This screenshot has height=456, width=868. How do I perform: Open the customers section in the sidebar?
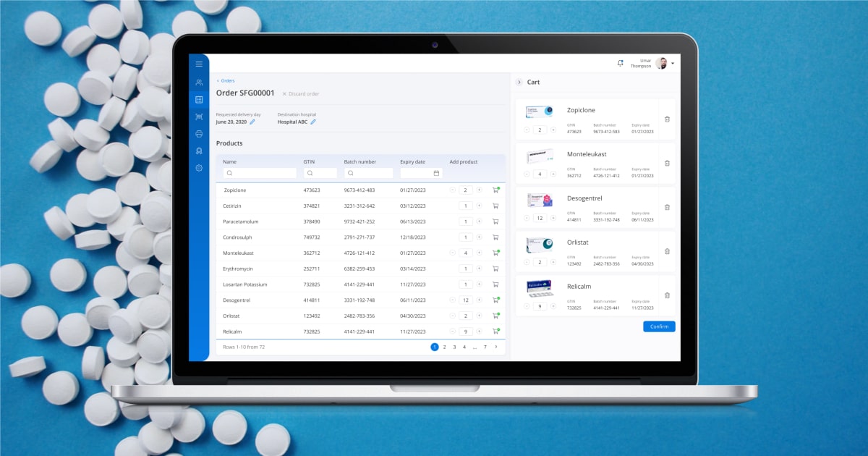(x=199, y=82)
